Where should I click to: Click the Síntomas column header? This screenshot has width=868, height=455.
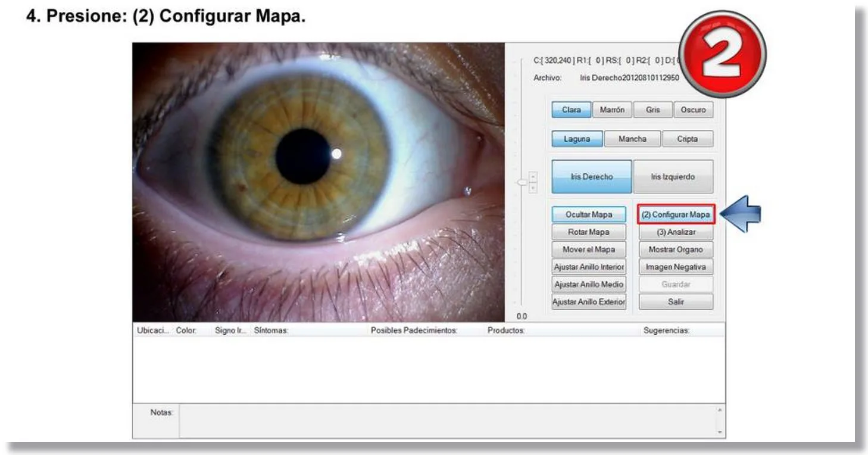click(310, 330)
